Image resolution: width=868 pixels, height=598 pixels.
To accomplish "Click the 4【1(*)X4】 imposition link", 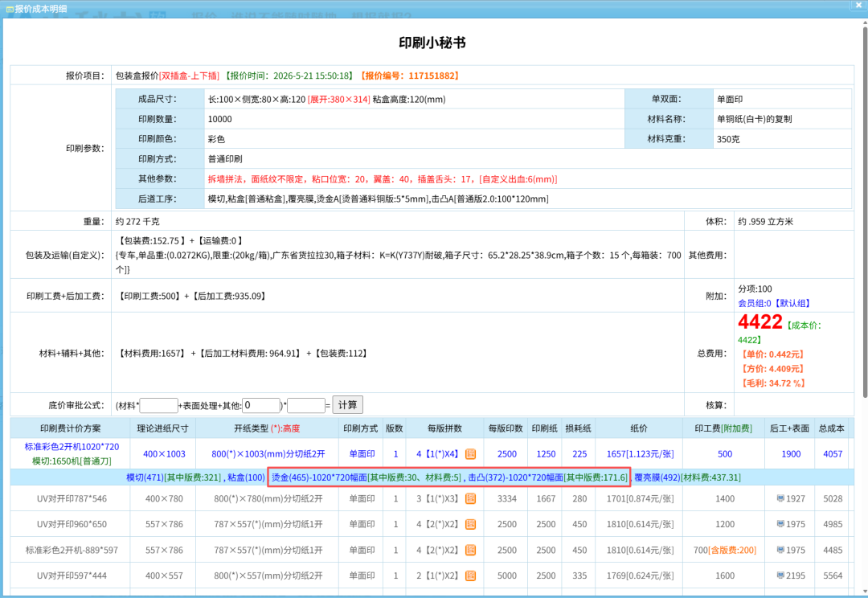I will click(440, 454).
